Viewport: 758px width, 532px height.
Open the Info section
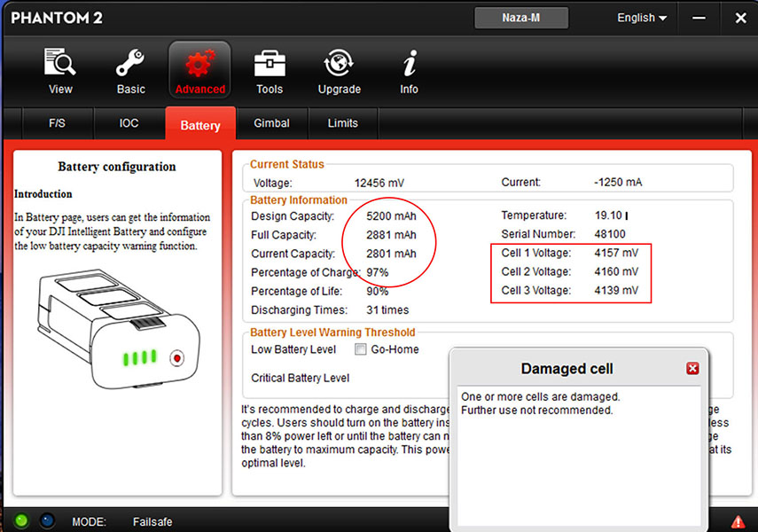(409, 71)
